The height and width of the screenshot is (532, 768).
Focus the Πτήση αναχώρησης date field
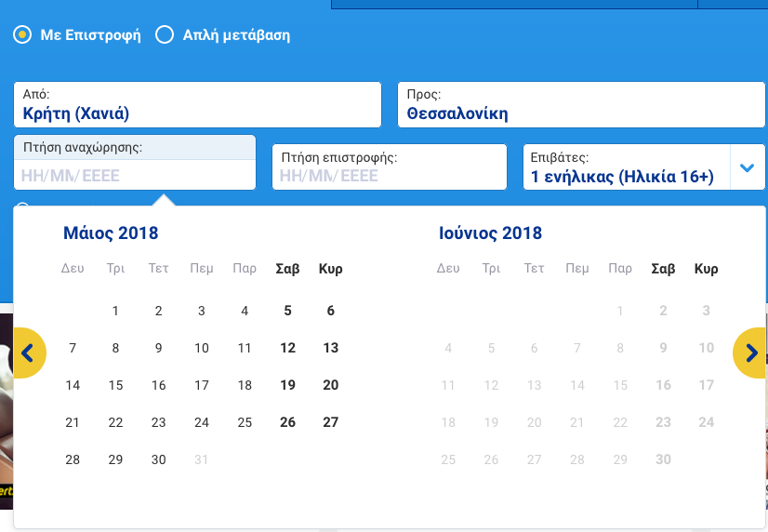135,163
